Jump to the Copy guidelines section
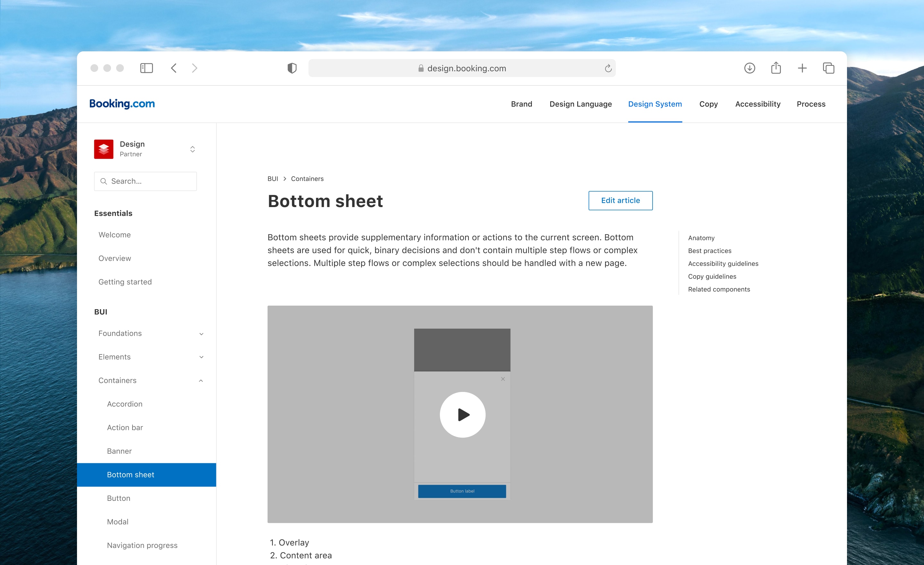The image size is (924, 565). click(x=712, y=276)
